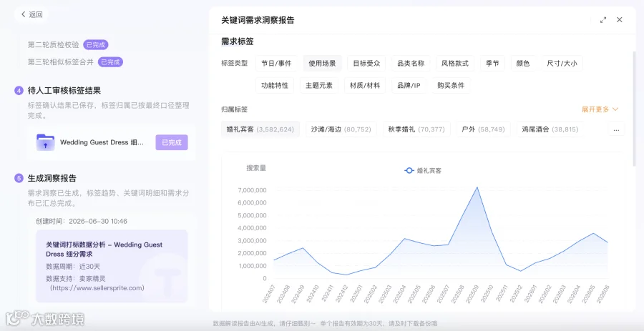Select the 购买条件 tag type
This screenshot has width=644, height=331.
click(451, 86)
